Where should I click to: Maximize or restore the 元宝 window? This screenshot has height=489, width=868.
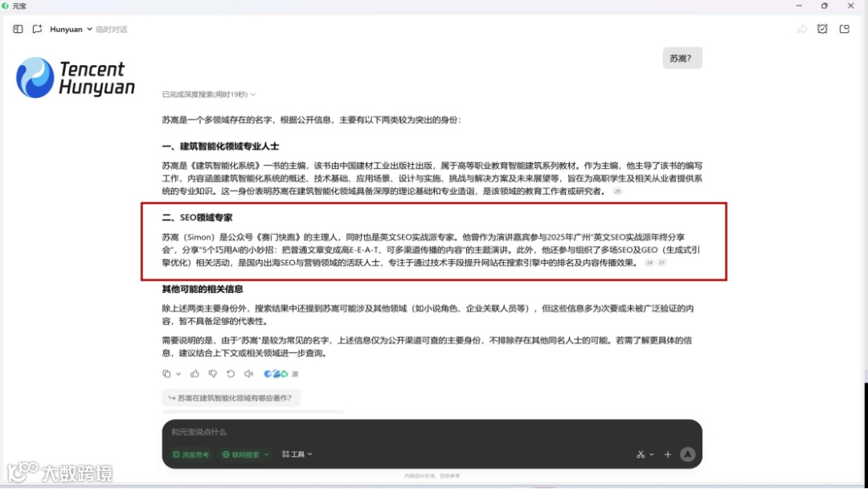coord(825,6)
